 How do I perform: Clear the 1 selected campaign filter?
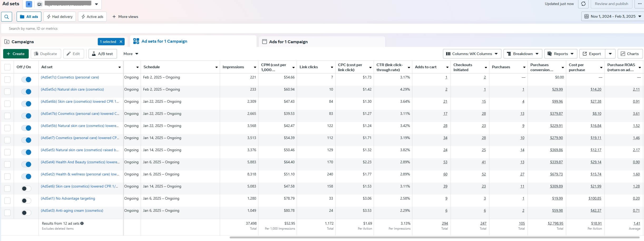pos(121,42)
